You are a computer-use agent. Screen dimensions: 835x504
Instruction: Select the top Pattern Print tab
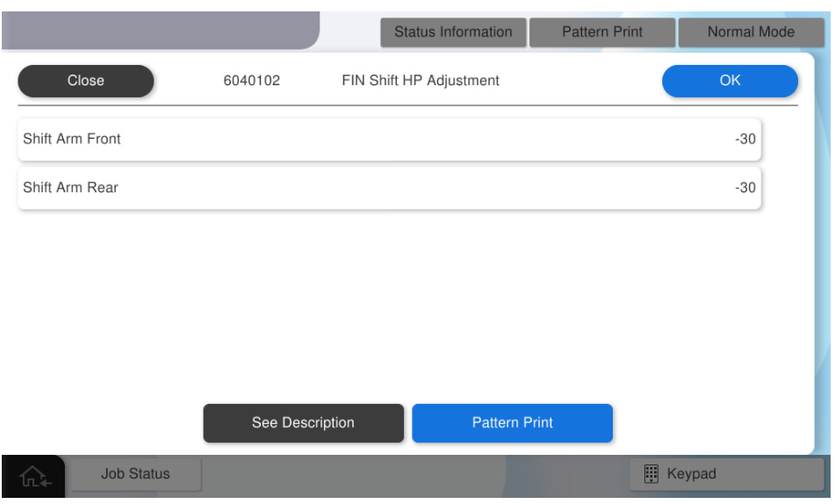tap(601, 32)
